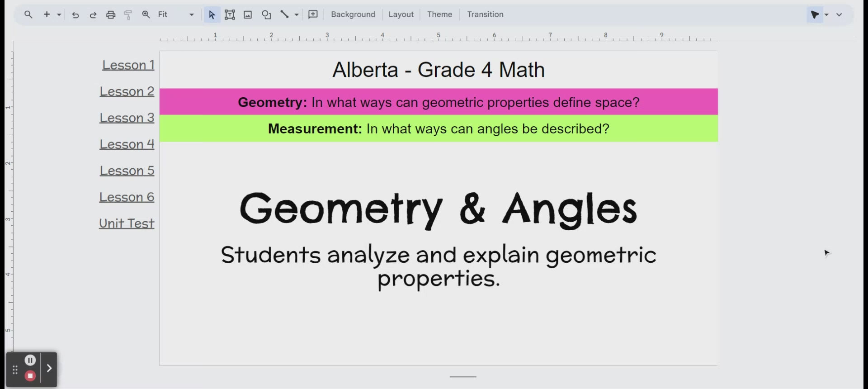Click the search menus magnifier icon
868x389 pixels.
pos(28,14)
